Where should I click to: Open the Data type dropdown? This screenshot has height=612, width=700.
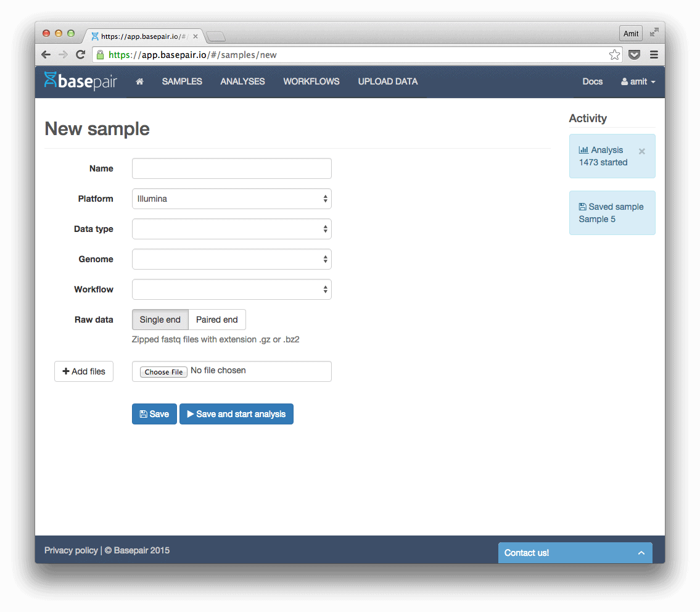231,229
